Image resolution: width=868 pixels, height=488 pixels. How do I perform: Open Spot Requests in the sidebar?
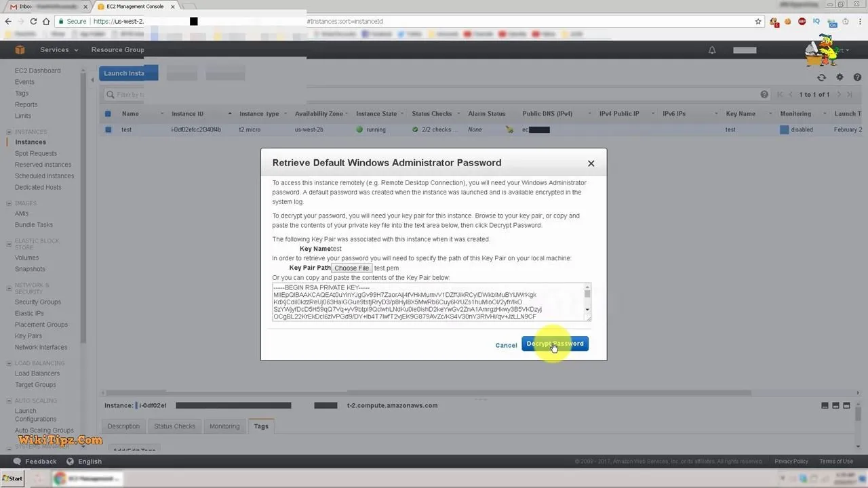coord(36,153)
